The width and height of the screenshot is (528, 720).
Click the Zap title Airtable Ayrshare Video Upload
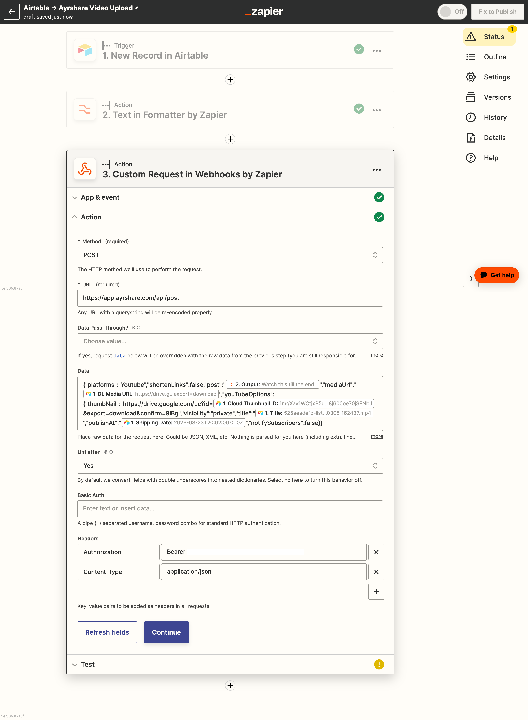click(x=81, y=8)
